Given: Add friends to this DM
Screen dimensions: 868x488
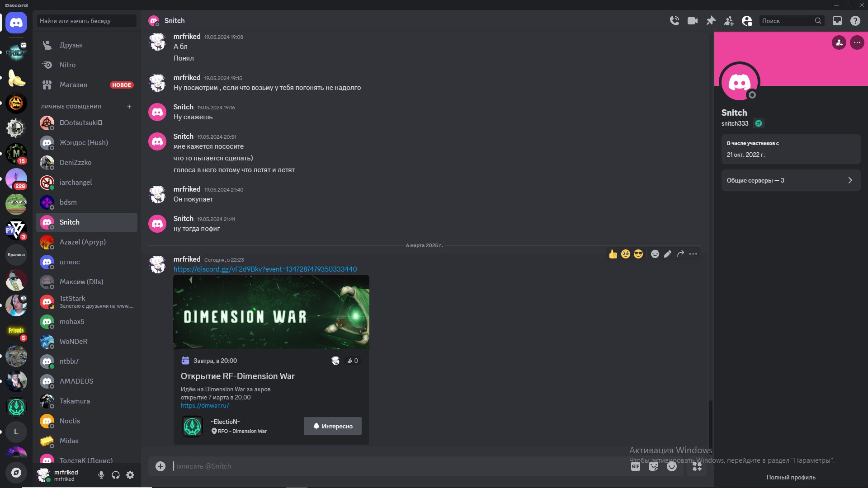Looking at the screenshot, I should tap(729, 21).
